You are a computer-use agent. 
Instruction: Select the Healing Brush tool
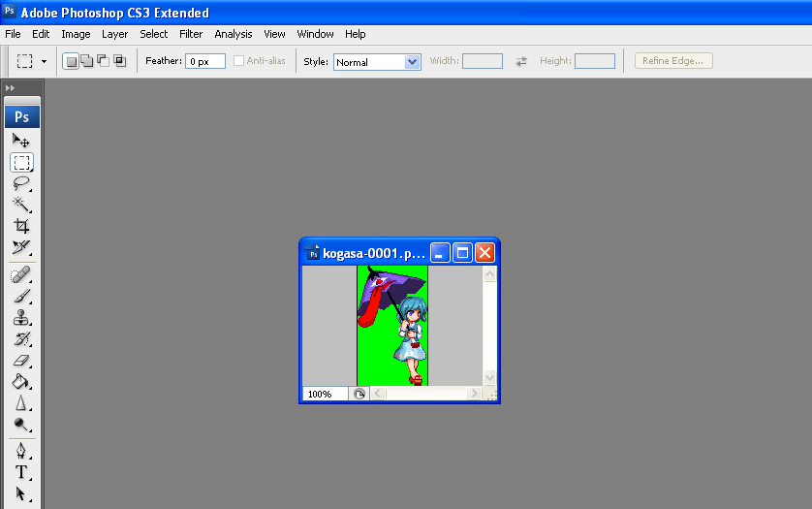click(21, 274)
